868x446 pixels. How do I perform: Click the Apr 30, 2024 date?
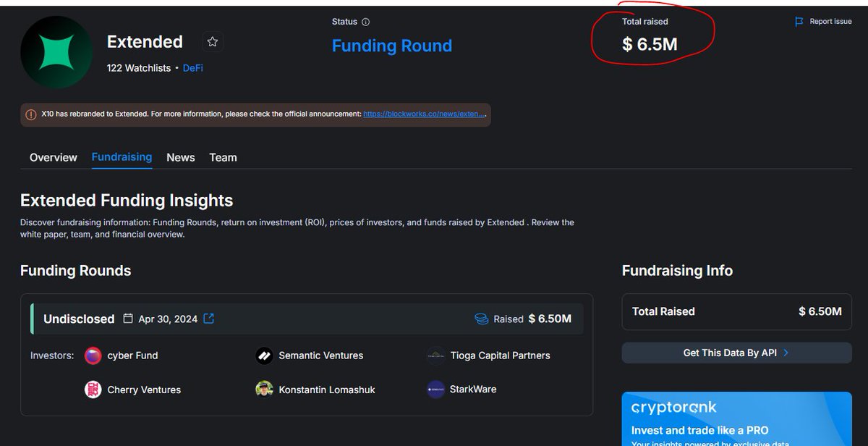(168, 319)
